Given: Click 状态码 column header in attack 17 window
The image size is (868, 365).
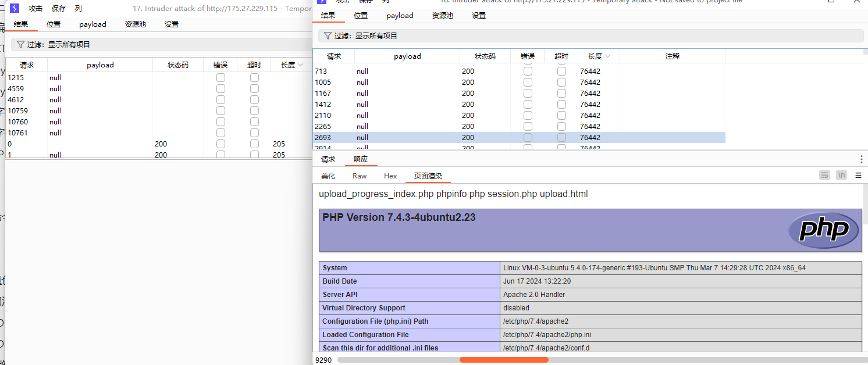Looking at the screenshot, I should 178,65.
